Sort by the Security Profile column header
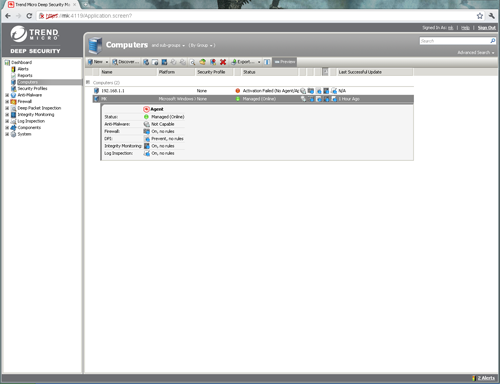The height and width of the screenshot is (384, 500). [214, 72]
